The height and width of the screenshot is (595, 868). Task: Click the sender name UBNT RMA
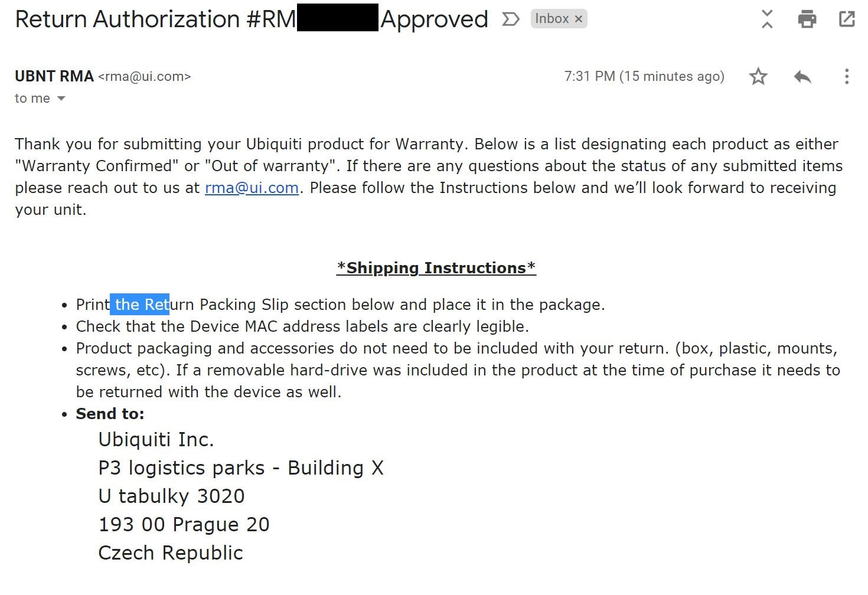54,77
